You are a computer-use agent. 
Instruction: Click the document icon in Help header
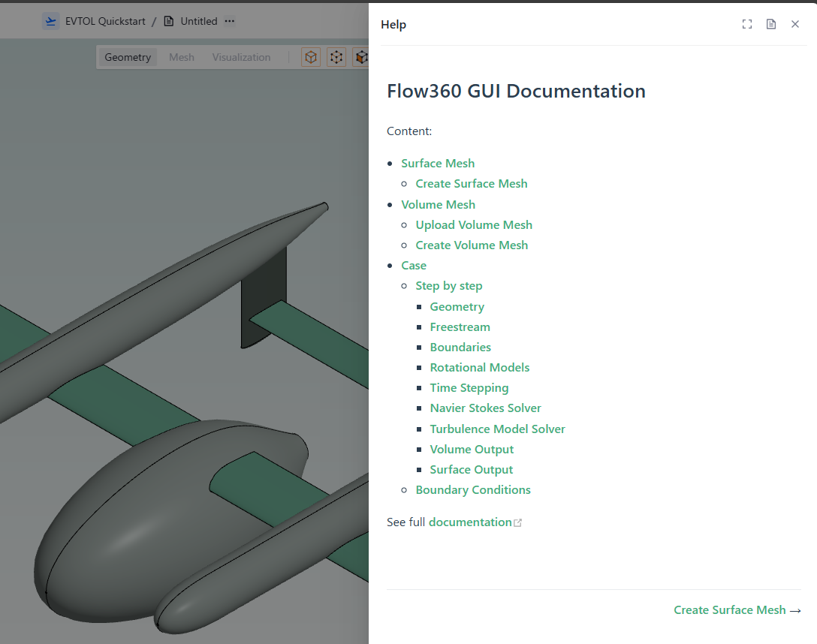(x=770, y=24)
